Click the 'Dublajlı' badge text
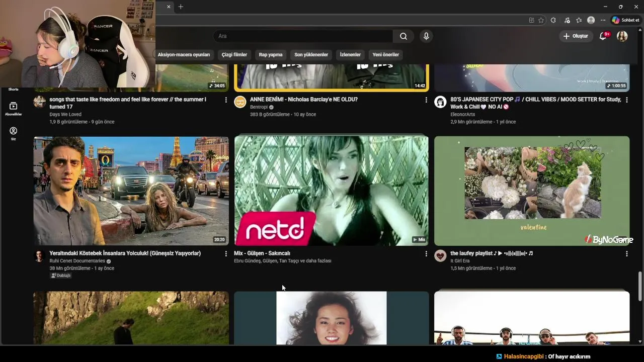Image resolution: width=644 pixels, height=362 pixels. coord(60,276)
